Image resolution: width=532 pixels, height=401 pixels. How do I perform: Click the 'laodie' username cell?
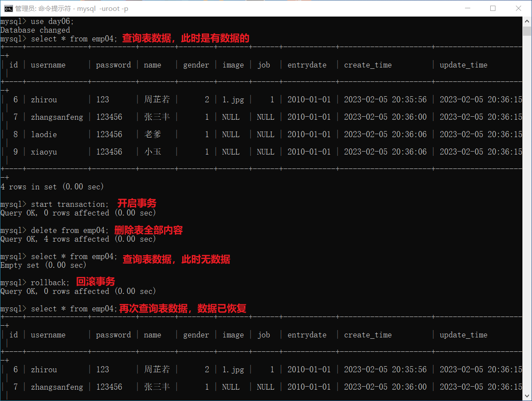tap(43, 135)
